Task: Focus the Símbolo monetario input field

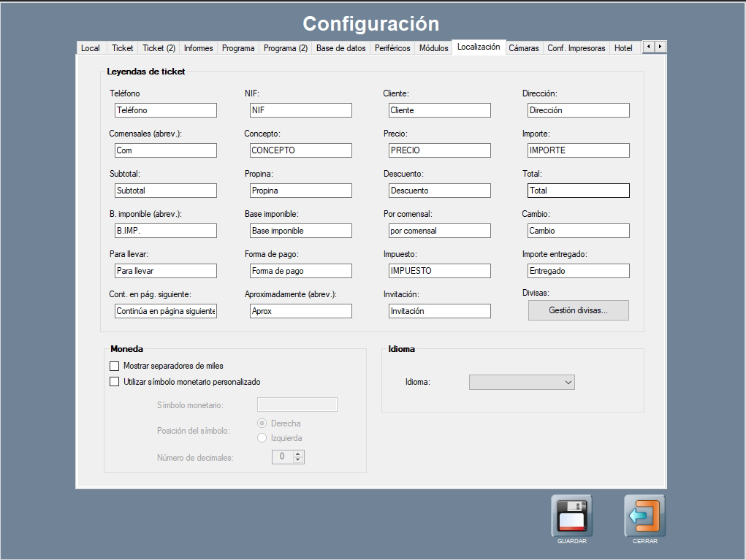Action: tap(297, 404)
